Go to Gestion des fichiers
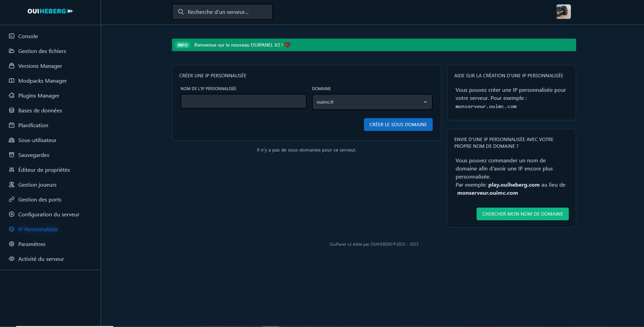Image resolution: width=644 pixels, height=327 pixels. click(x=42, y=51)
